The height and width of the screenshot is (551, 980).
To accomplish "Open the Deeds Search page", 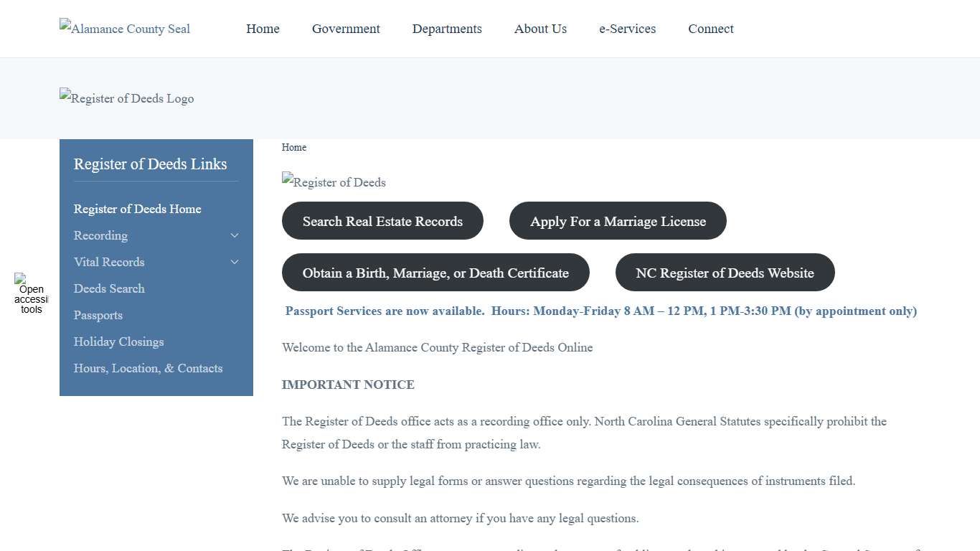I will click(x=109, y=288).
